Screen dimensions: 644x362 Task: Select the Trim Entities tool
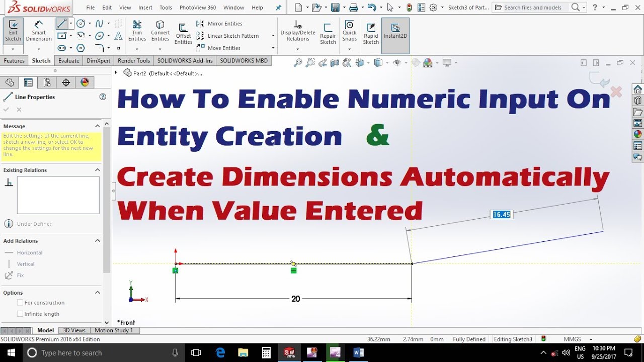point(137,31)
